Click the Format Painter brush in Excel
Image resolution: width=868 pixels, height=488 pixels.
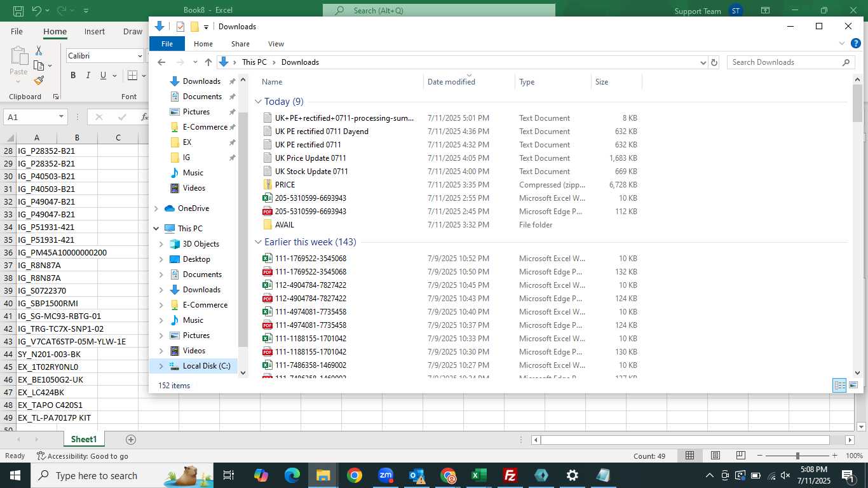point(39,81)
